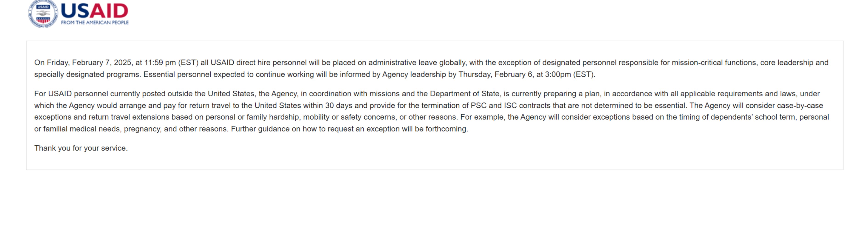Click 'Department of State' in second paragraph

(465, 94)
